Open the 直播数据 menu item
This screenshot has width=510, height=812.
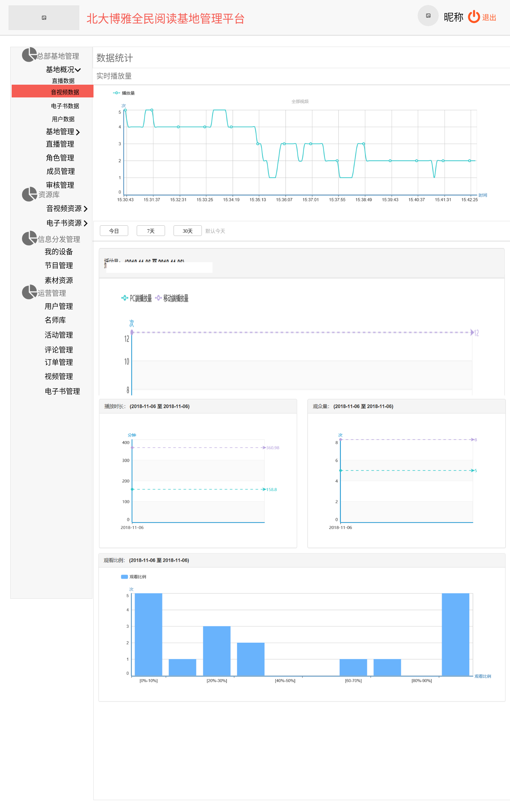[x=63, y=81]
